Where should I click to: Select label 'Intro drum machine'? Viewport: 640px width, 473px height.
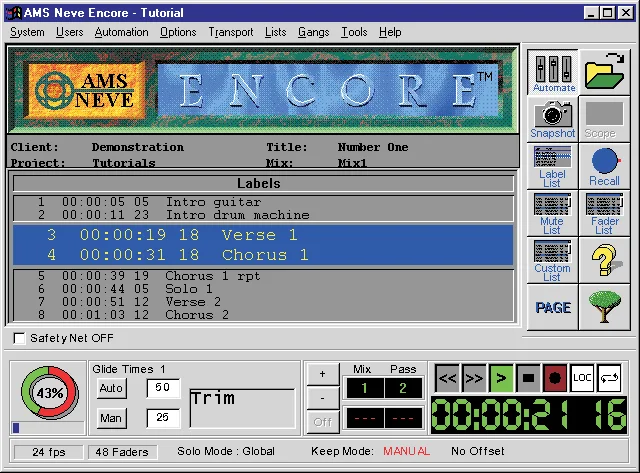(x=263, y=215)
